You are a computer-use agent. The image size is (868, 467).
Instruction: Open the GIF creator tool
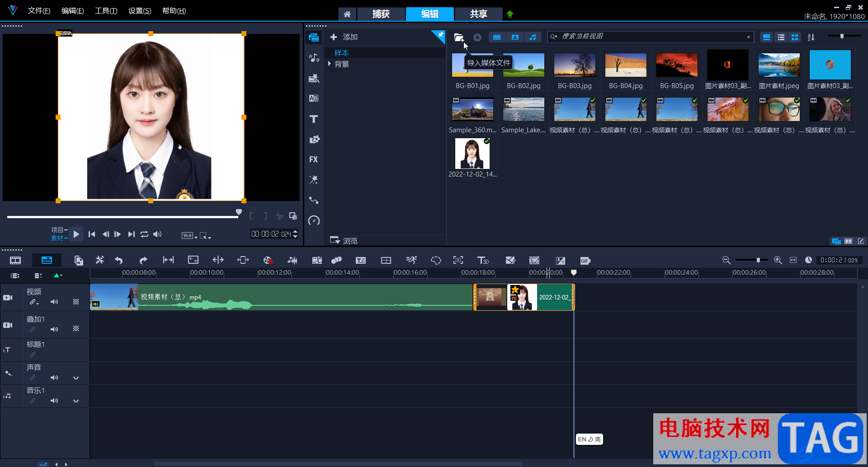pyautogui.click(x=585, y=261)
